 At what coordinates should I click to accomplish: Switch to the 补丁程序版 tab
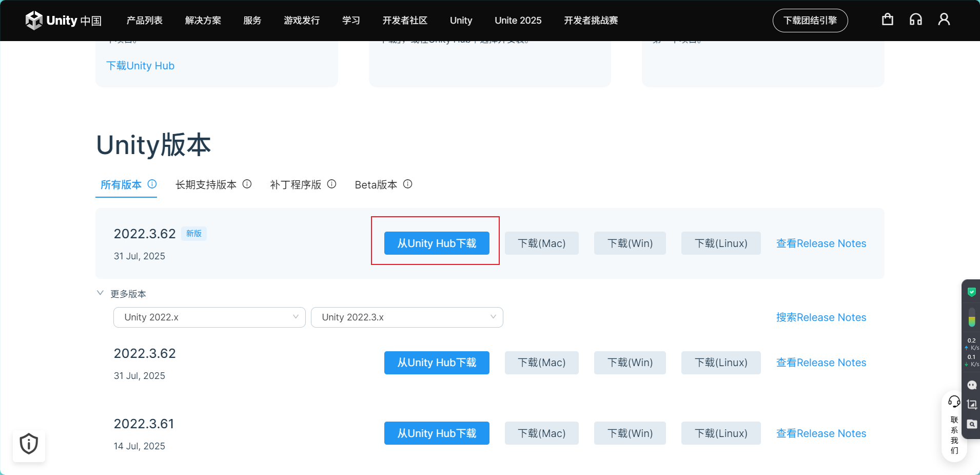click(296, 185)
